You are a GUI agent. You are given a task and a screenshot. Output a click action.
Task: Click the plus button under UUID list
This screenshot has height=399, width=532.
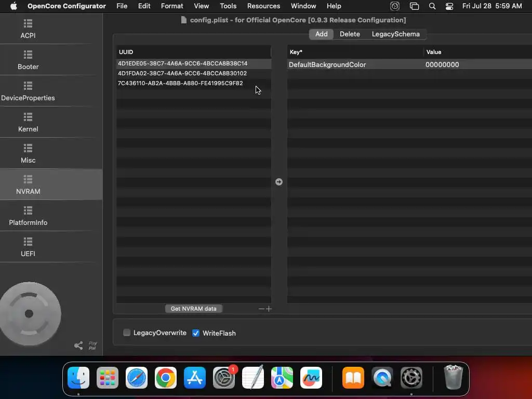269,309
